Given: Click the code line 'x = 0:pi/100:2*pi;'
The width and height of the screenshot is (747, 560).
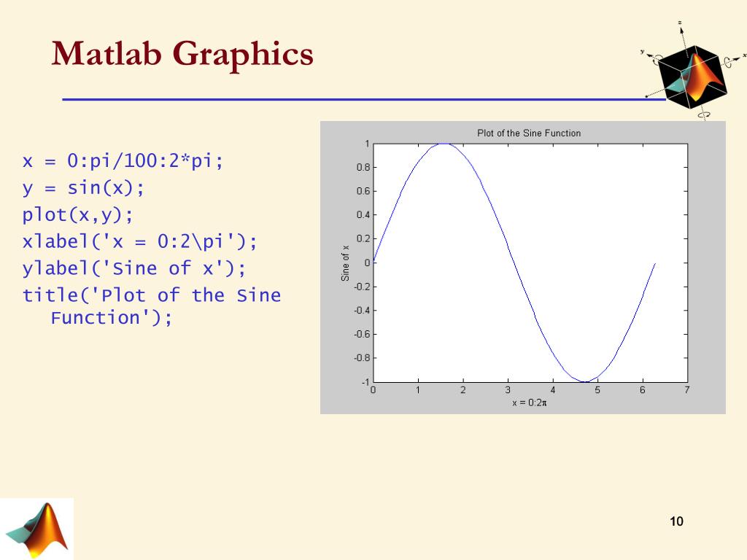Looking at the screenshot, I should pos(123,161).
